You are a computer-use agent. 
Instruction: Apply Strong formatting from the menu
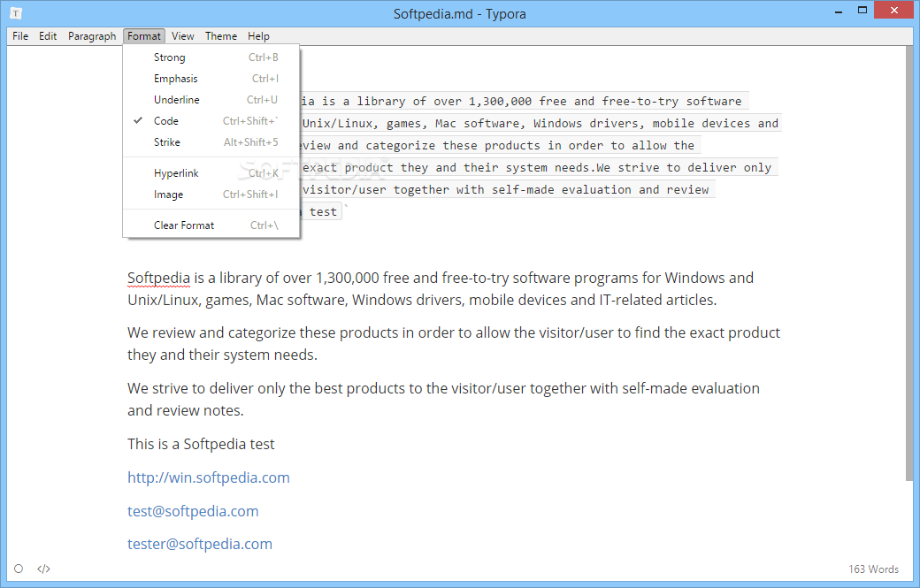coord(211,57)
